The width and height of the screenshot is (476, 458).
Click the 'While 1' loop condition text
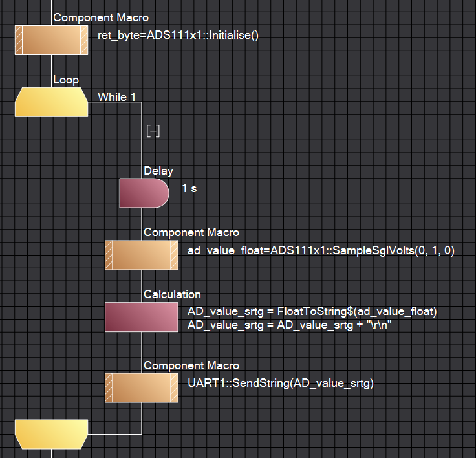(x=116, y=97)
